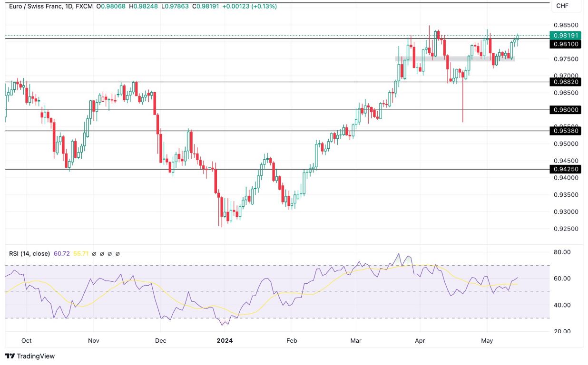The width and height of the screenshot is (588, 365).
Task: Click the 0.95000 price axis label
Action: click(x=566, y=144)
